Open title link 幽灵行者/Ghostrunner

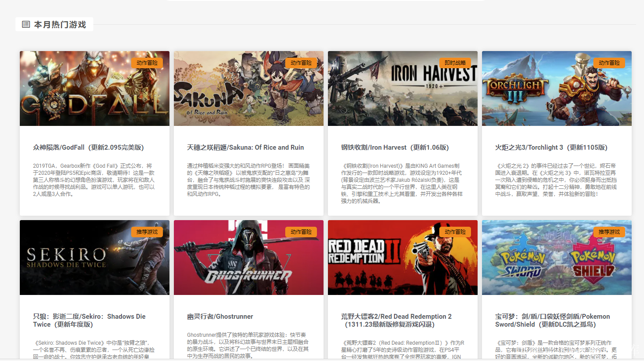220,317
